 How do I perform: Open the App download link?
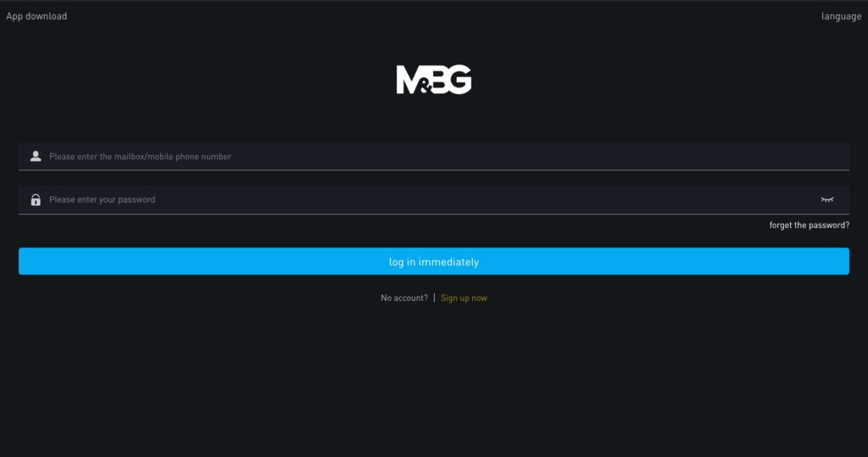point(36,16)
